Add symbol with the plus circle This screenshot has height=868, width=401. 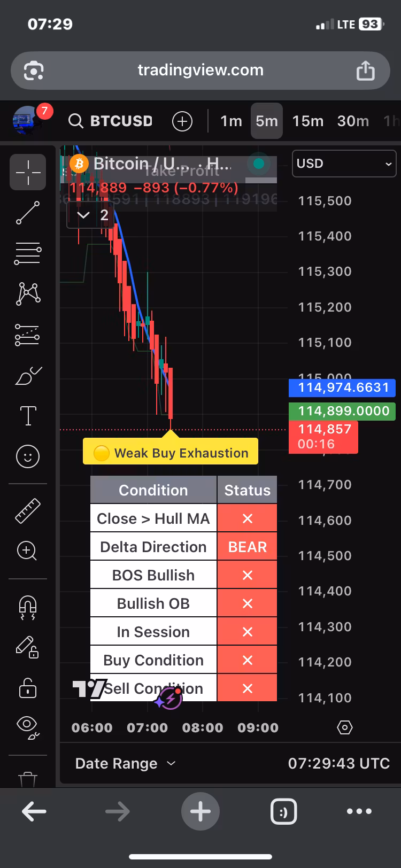(x=182, y=121)
